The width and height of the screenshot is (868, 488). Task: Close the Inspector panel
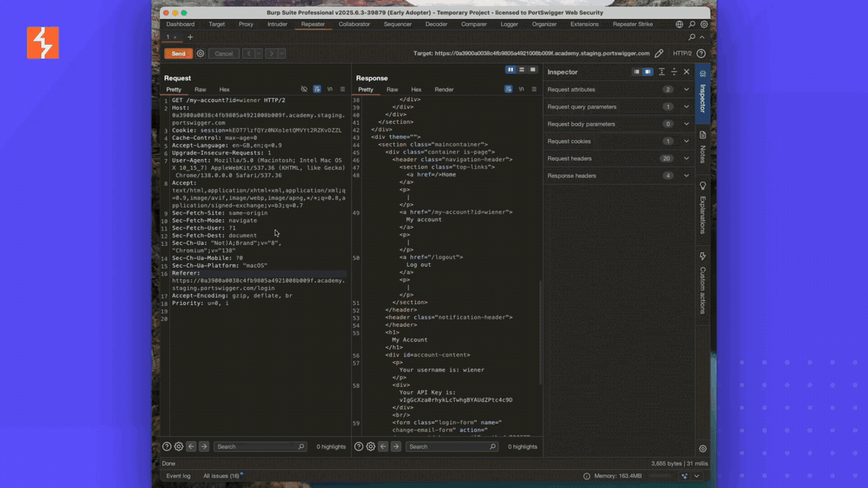tap(686, 72)
